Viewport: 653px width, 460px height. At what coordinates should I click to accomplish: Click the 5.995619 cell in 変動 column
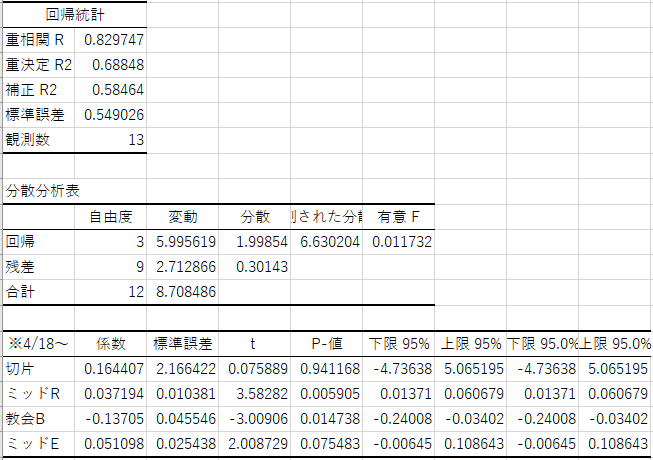tap(182, 242)
